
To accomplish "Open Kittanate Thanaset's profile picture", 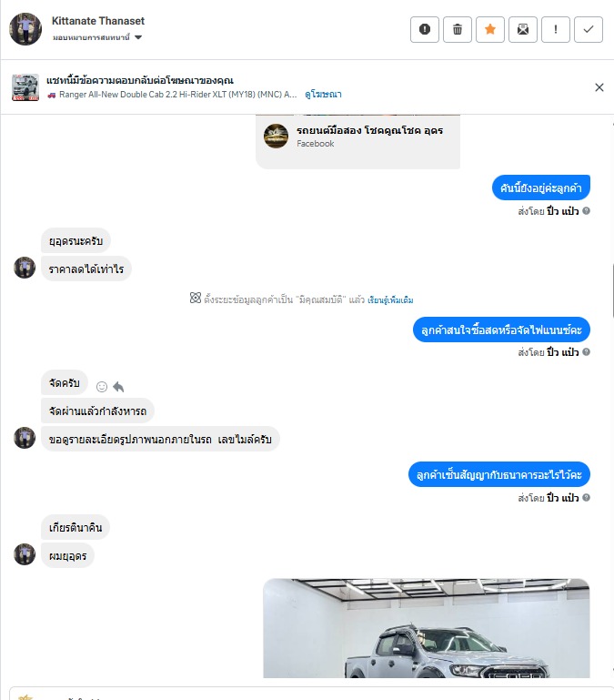I will (x=25, y=29).
